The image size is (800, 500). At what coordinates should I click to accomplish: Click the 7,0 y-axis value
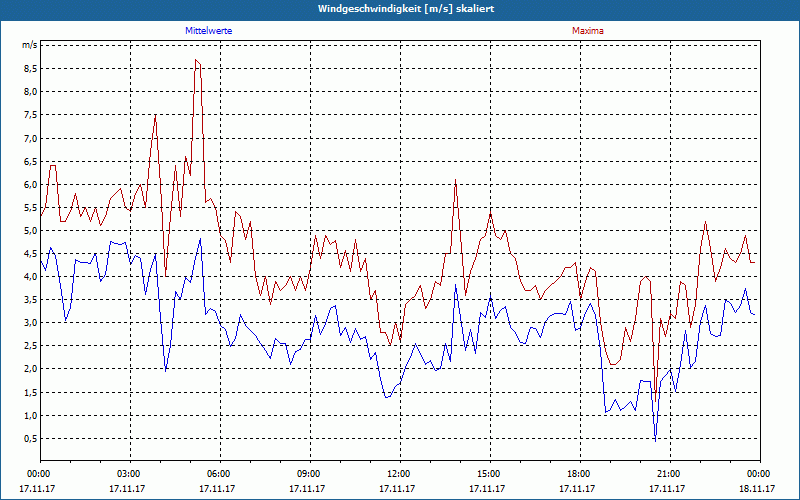point(30,138)
